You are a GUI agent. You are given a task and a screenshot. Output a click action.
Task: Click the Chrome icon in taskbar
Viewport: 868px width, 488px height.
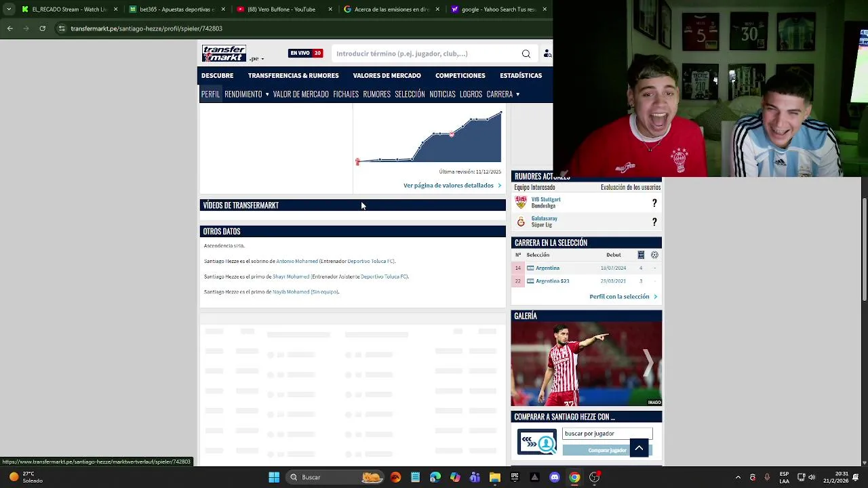[574, 477]
